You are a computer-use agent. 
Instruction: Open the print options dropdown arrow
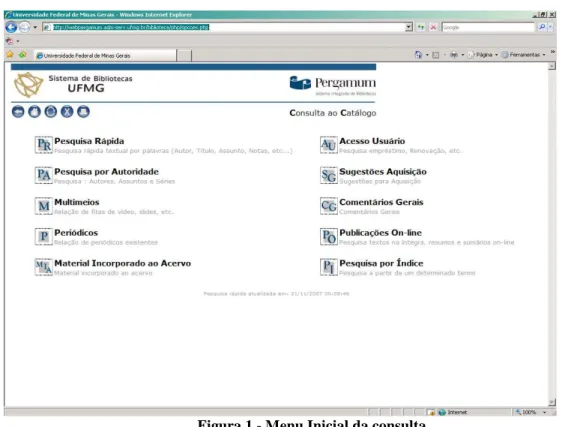pos(463,55)
